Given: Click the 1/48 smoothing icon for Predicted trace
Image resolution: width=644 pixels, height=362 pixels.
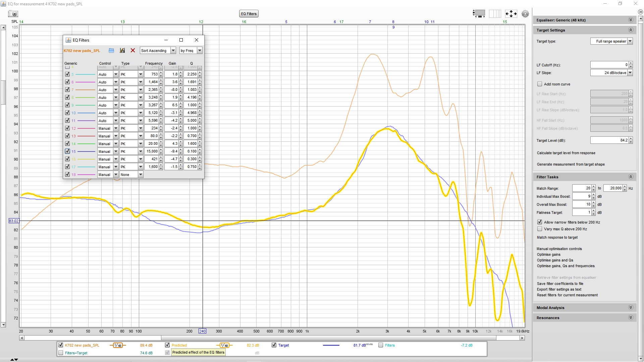Looking at the screenshot, I should 224,345.
